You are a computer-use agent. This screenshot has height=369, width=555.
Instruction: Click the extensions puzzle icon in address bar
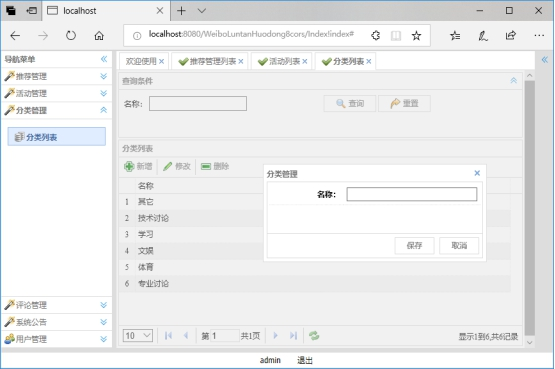[376, 35]
